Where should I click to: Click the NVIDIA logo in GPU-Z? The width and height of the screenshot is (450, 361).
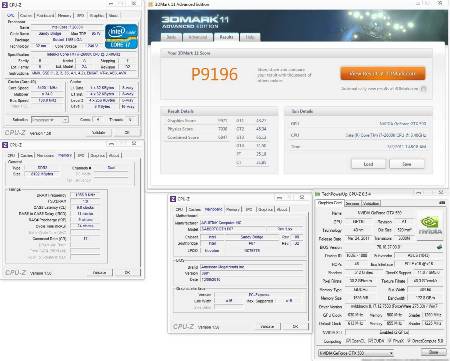(x=431, y=225)
